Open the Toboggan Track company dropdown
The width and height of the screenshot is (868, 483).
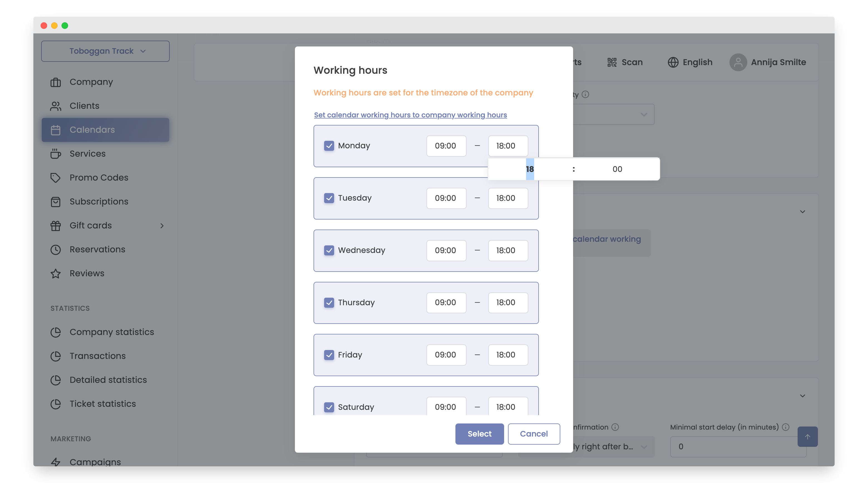pos(105,51)
